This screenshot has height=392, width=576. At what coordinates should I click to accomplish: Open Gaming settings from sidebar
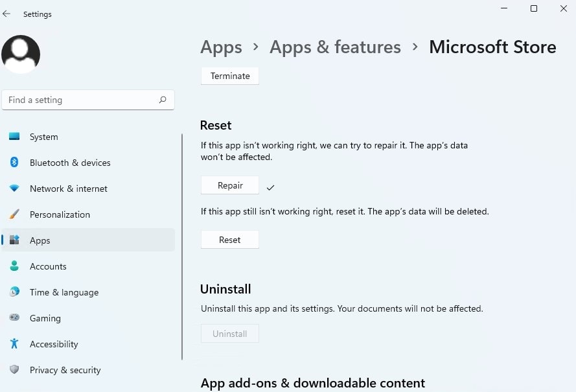tap(45, 318)
